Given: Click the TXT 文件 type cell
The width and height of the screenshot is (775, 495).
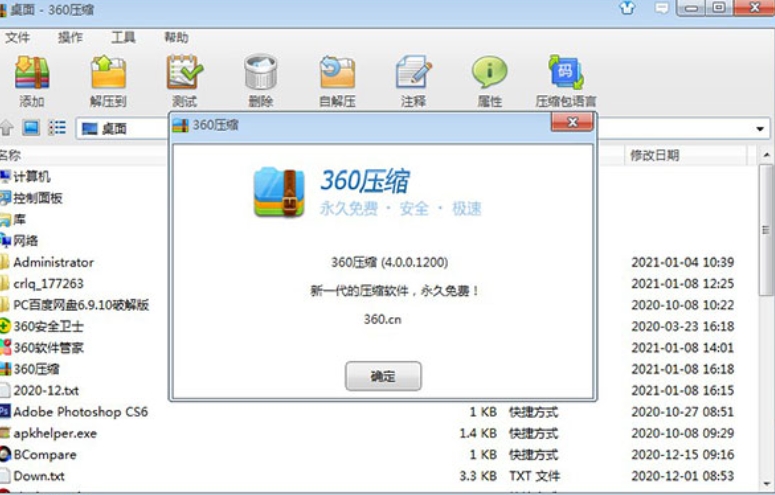Looking at the screenshot, I should [x=534, y=476].
